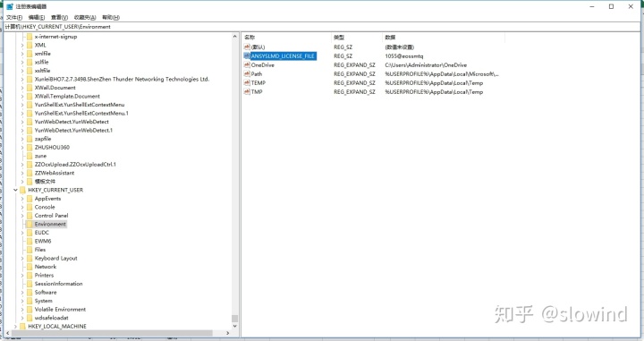Image resolution: width=644 pixels, height=341 pixels.
Task: Click the xmlfile key folder icon
Action: [30, 54]
